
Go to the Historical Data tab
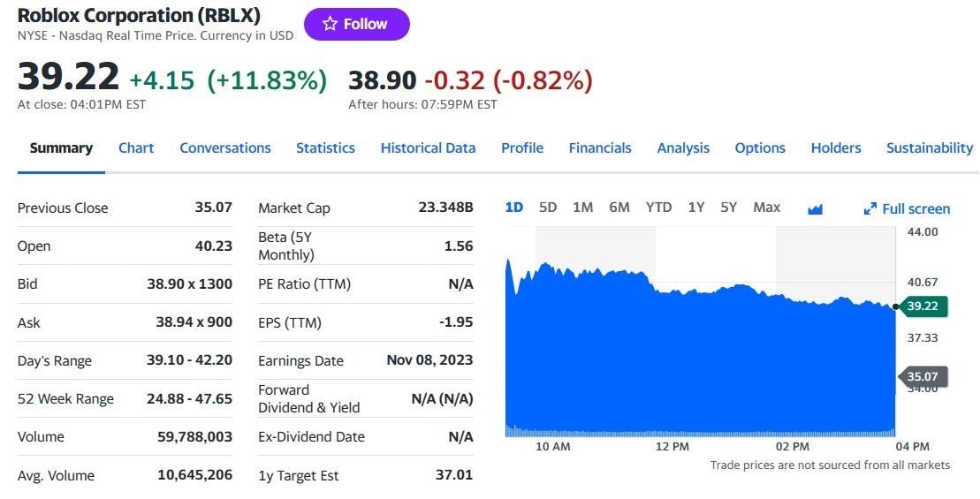pos(428,147)
